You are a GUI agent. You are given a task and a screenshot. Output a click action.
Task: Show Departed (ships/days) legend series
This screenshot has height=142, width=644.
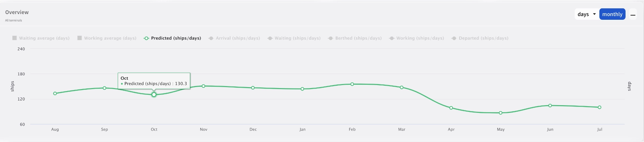[480, 38]
